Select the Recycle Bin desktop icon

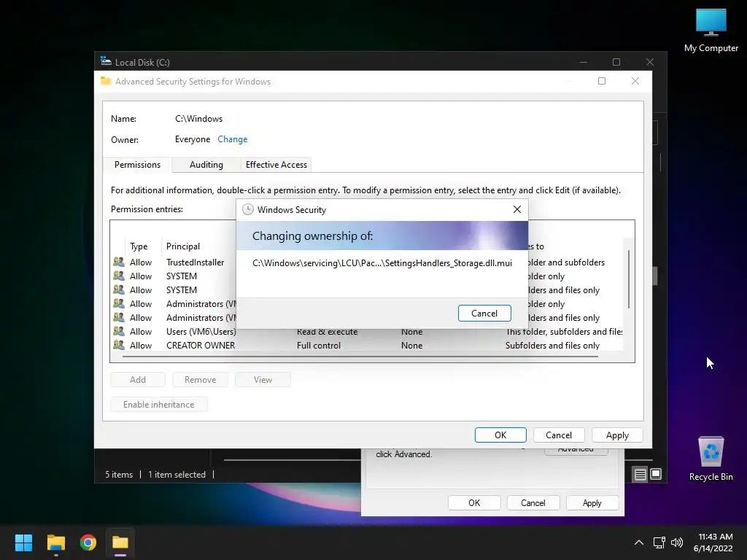pyautogui.click(x=711, y=458)
